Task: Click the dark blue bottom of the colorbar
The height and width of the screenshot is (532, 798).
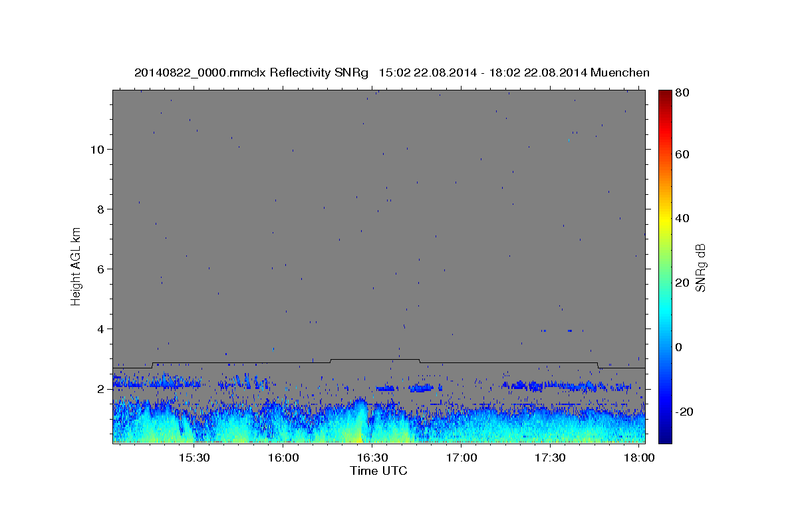Action: (x=665, y=436)
